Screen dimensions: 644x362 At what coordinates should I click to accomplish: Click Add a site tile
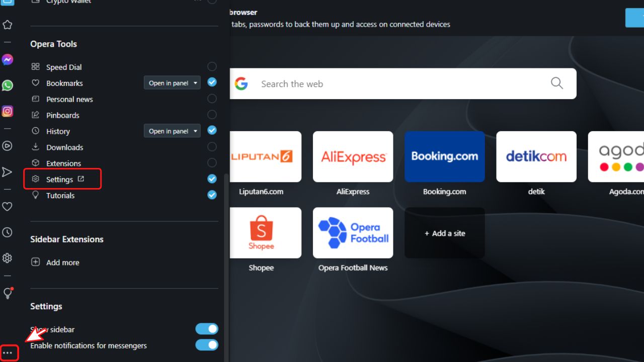[x=445, y=233]
